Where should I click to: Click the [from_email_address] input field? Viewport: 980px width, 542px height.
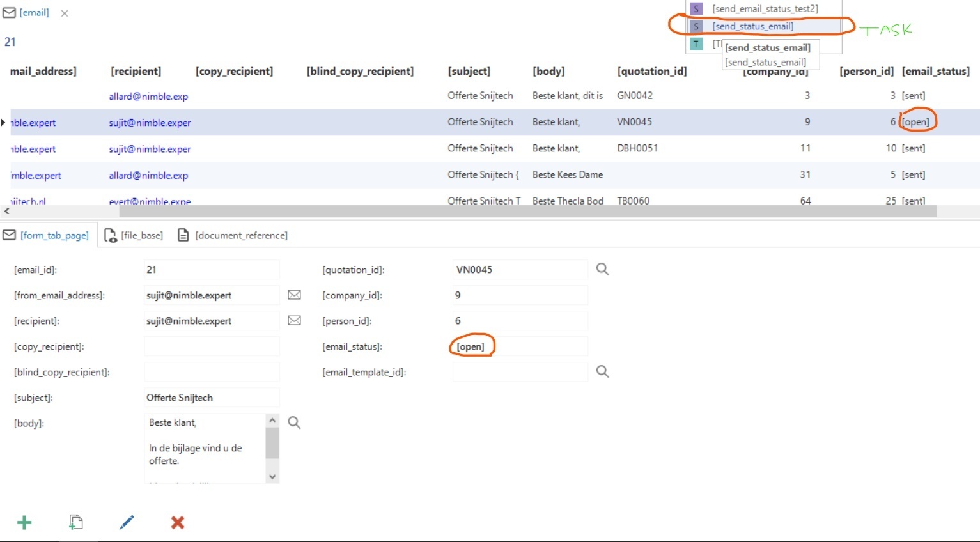[212, 295]
